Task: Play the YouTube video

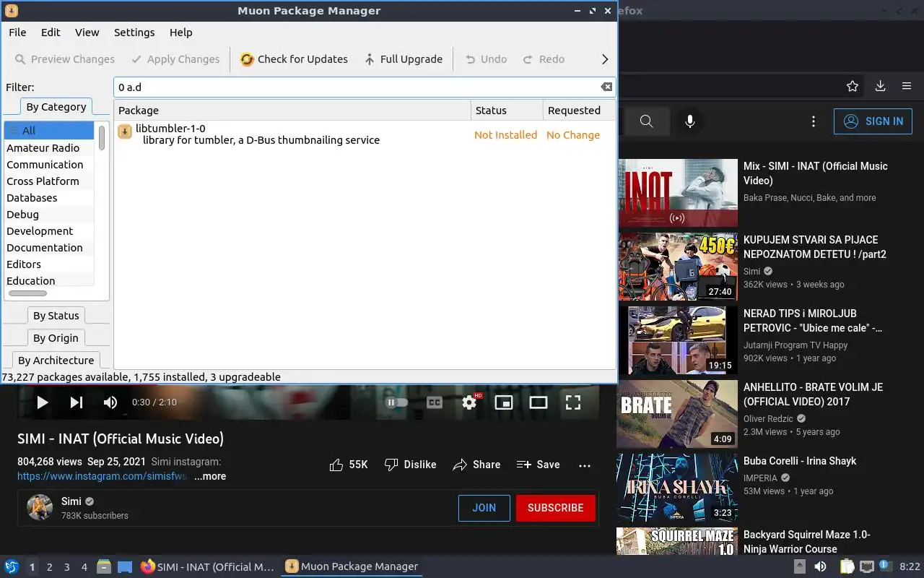Action: [x=42, y=402]
